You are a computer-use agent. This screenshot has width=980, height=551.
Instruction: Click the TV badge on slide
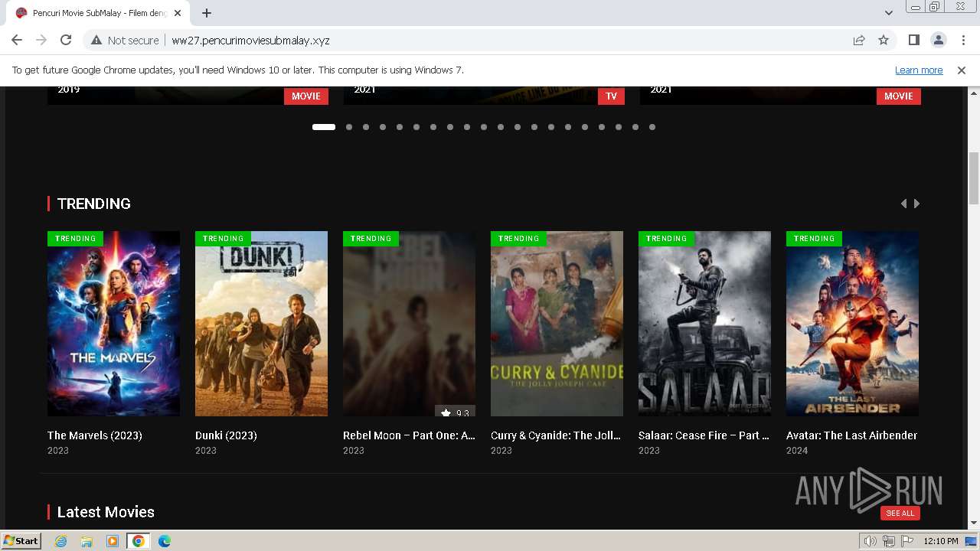[611, 96]
